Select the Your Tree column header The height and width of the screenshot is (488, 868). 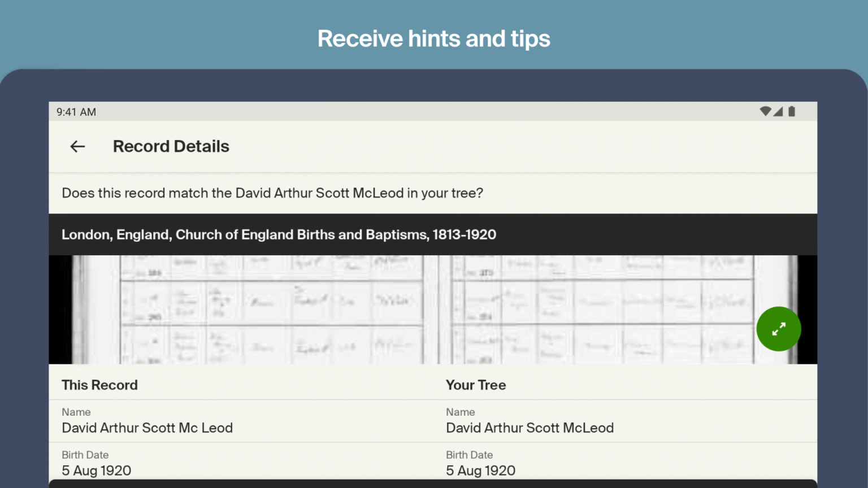point(476,385)
